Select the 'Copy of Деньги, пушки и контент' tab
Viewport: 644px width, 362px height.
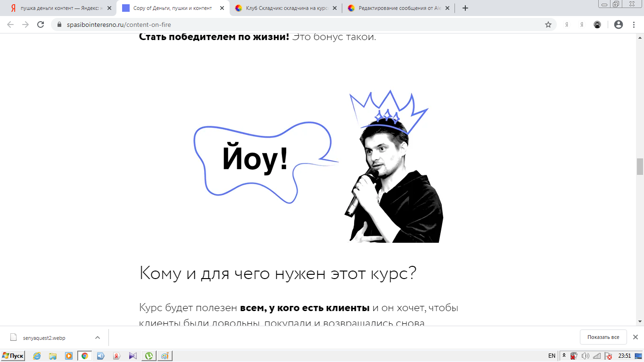pyautogui.click(x=173, y=8)
